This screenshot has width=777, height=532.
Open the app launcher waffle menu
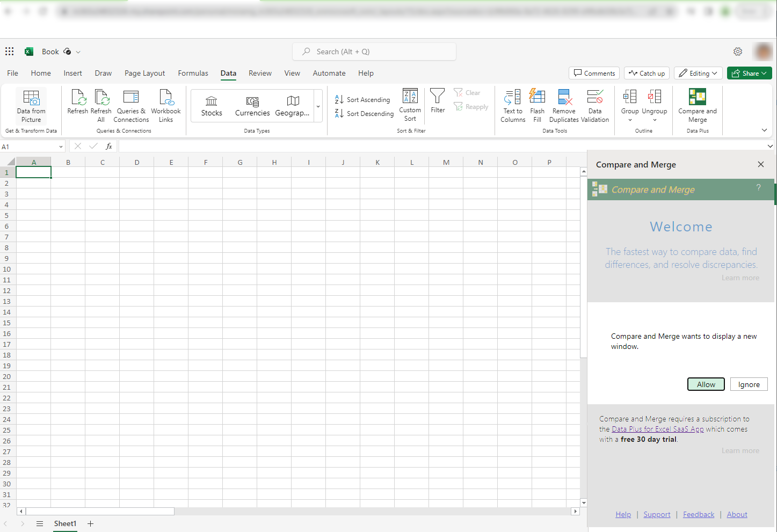pyautogui.click(x=10, y=52)
